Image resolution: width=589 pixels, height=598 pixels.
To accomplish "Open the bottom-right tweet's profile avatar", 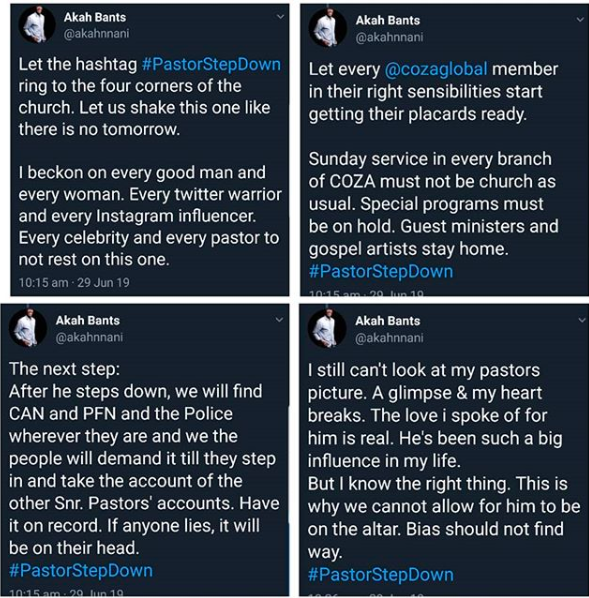I will (x=327, y=328).
